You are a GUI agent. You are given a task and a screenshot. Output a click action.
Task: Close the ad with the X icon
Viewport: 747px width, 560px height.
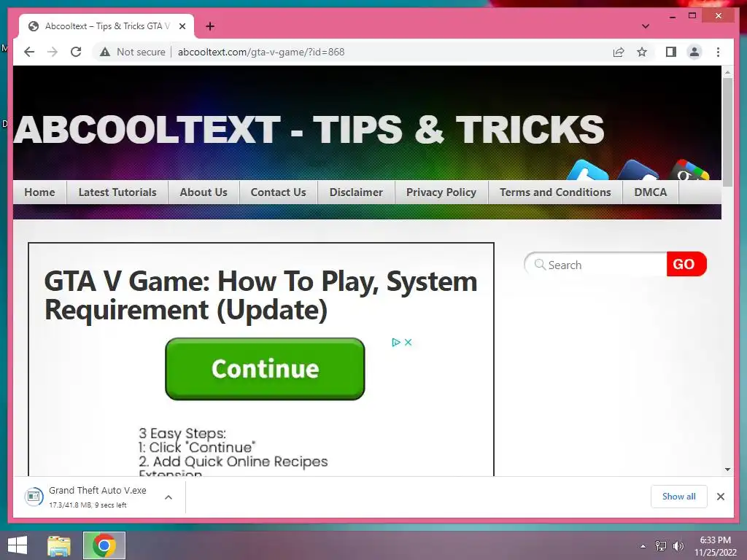point(409,343)
